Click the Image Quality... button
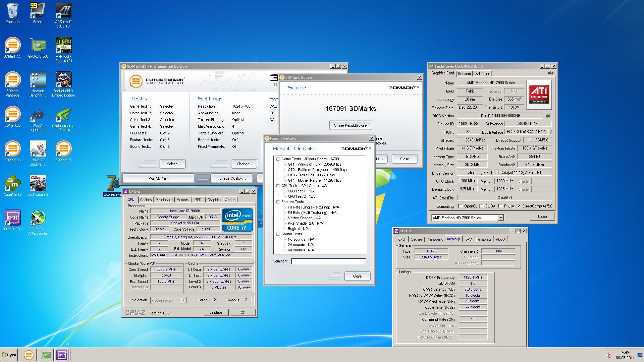This screenshot has width=644, height=362. (232, 178)
